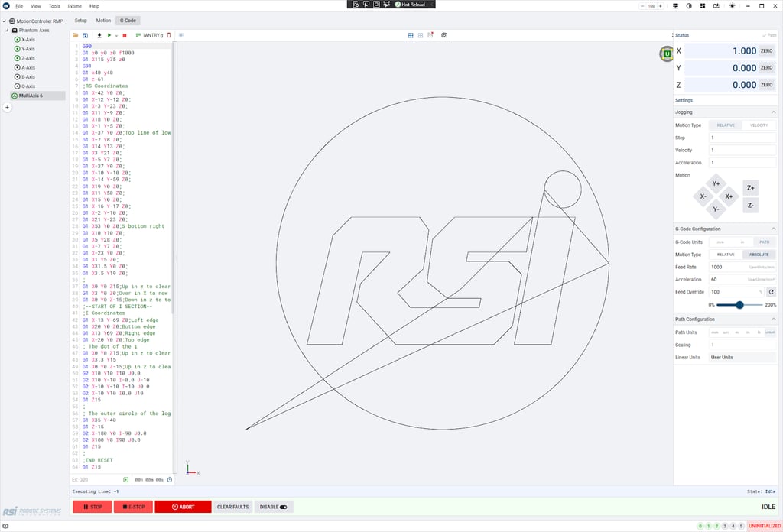Click the faded icon right of GANTRY.g trash
This screenshot has width=783, height=532.
pyautogui.click(x=180, y=35)
